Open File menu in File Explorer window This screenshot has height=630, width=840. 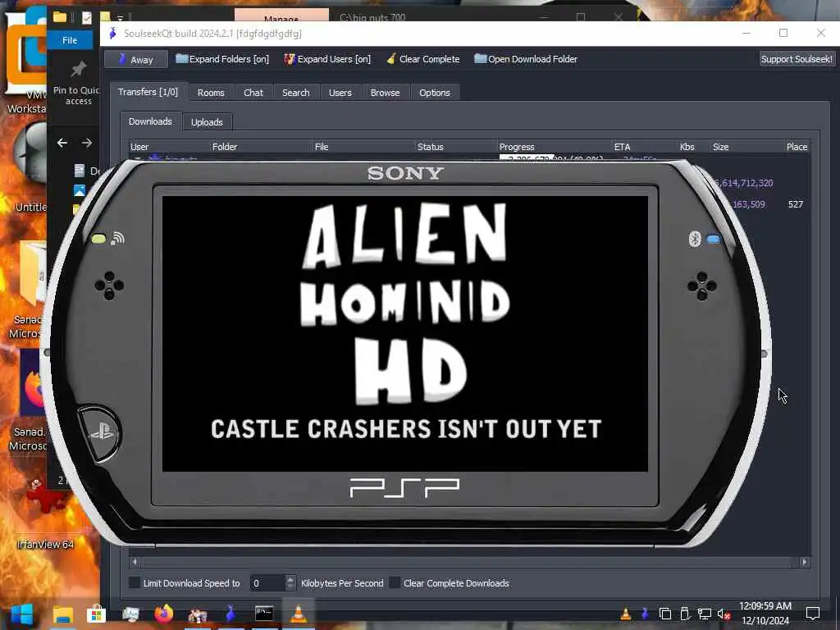(x=70, y=40)
